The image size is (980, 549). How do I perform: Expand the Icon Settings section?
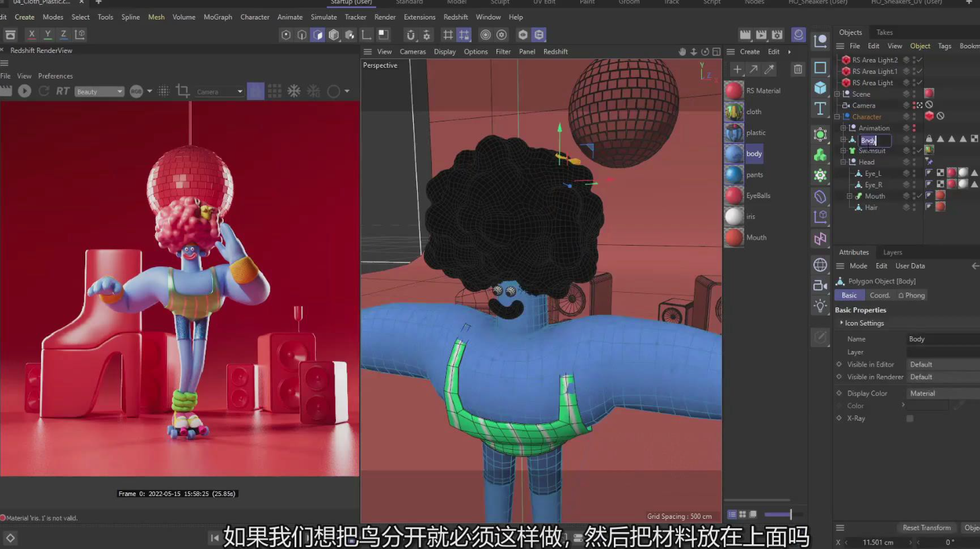[x=842, y=323]
